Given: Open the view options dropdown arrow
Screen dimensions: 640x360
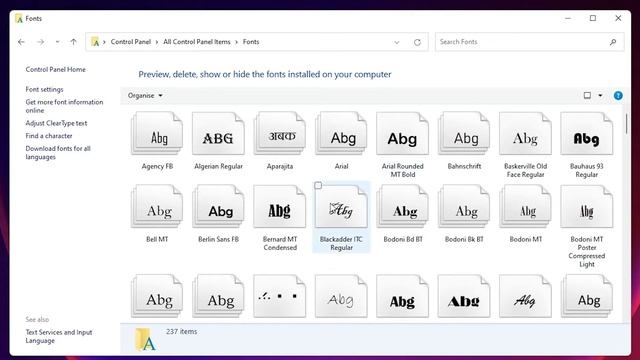Looking at the screenshot, I should pos(600,96).
